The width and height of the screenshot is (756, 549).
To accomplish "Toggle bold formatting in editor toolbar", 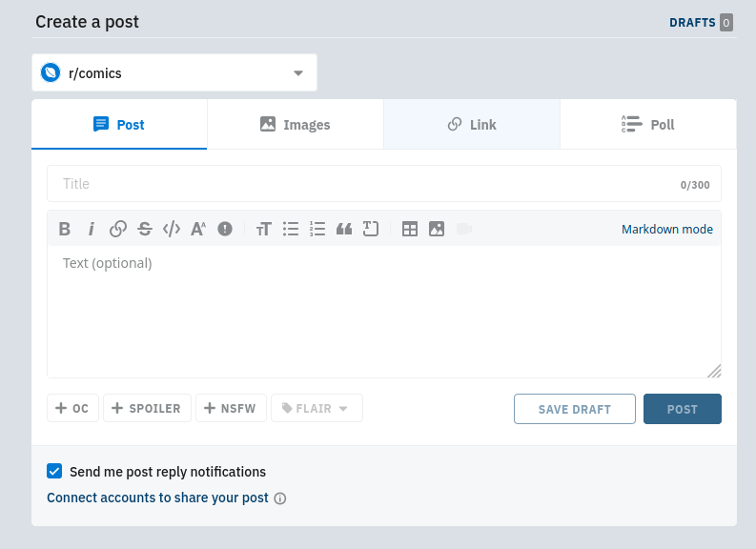I will click(65, 229).
